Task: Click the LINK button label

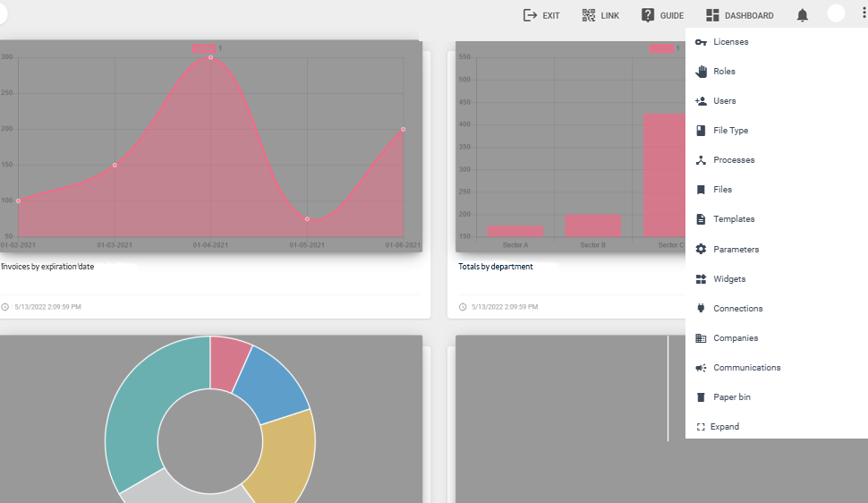Action: [610, 15]
